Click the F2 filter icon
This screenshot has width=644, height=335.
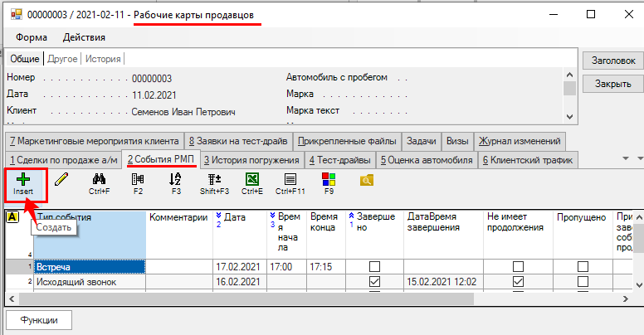[x=138, y=178]
